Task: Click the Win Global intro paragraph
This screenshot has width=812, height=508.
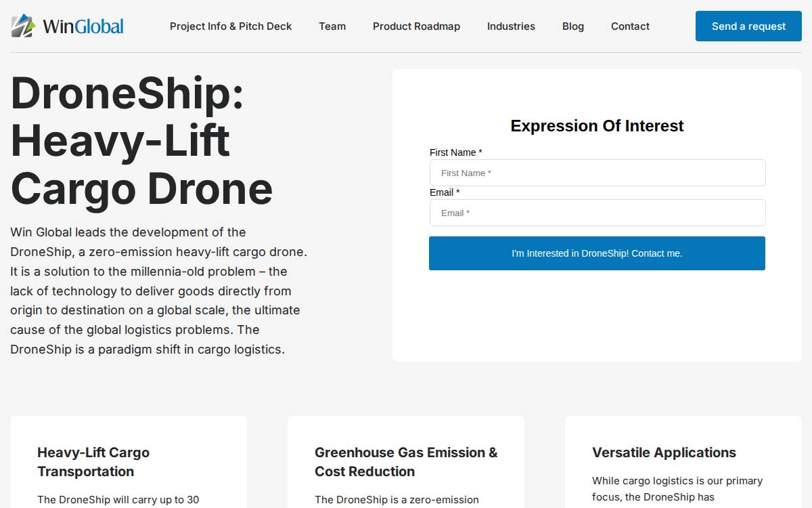Action: (x=159, y=291)
